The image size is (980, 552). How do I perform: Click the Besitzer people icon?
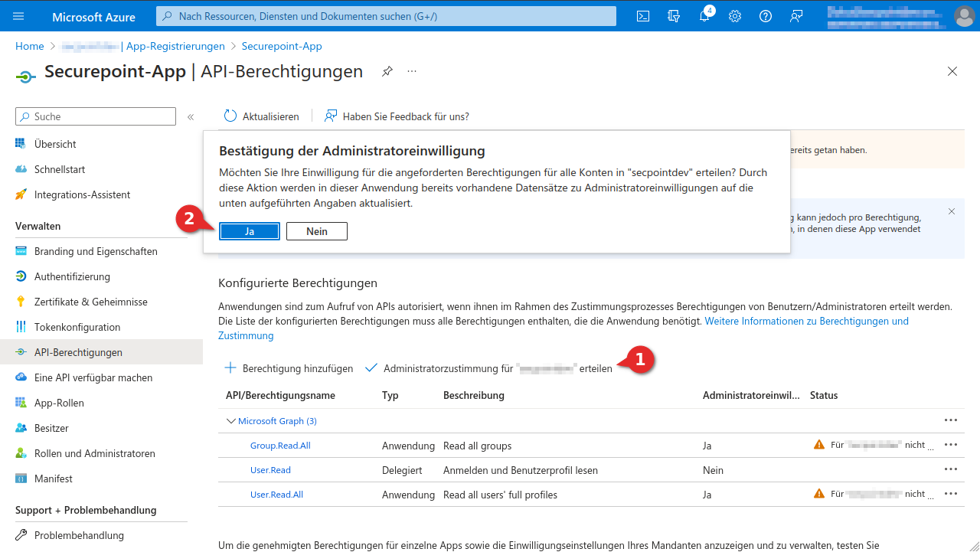[21, 428]
